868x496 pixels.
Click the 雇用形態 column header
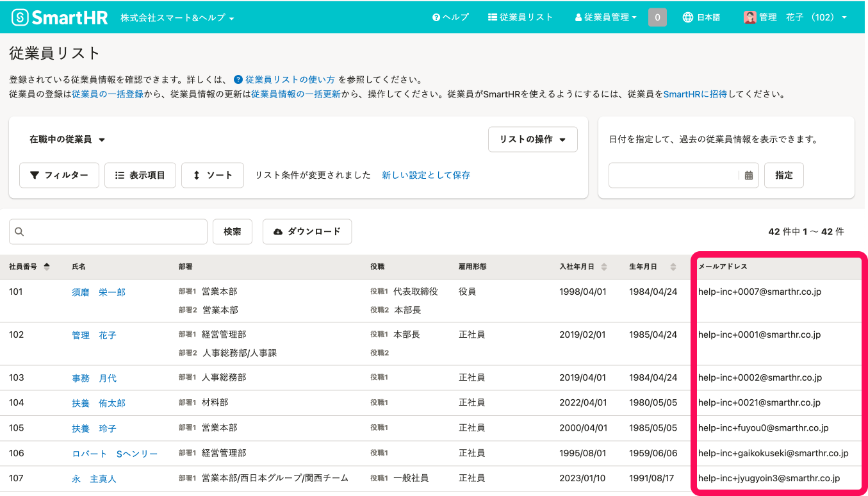tap(473, 267)
